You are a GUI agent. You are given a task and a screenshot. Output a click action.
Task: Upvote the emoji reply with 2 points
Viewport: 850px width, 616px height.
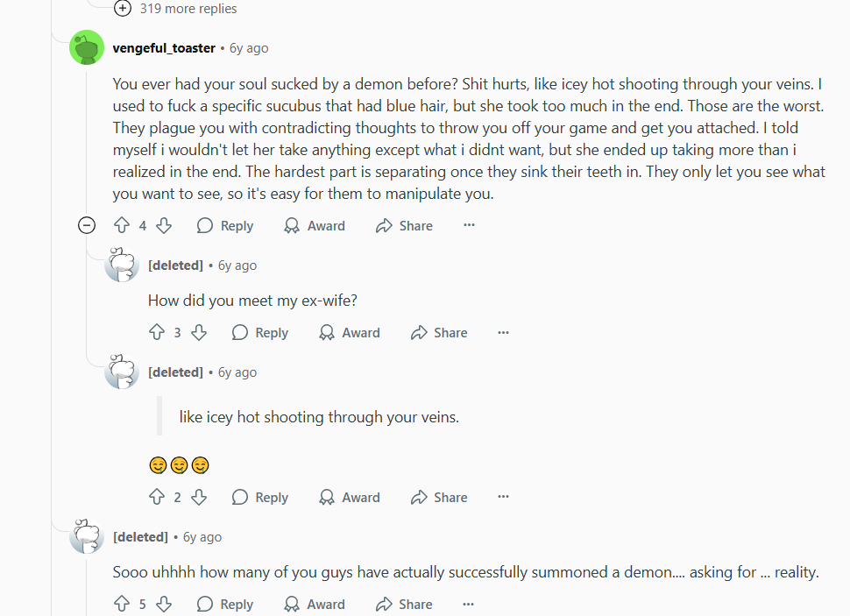157,498
